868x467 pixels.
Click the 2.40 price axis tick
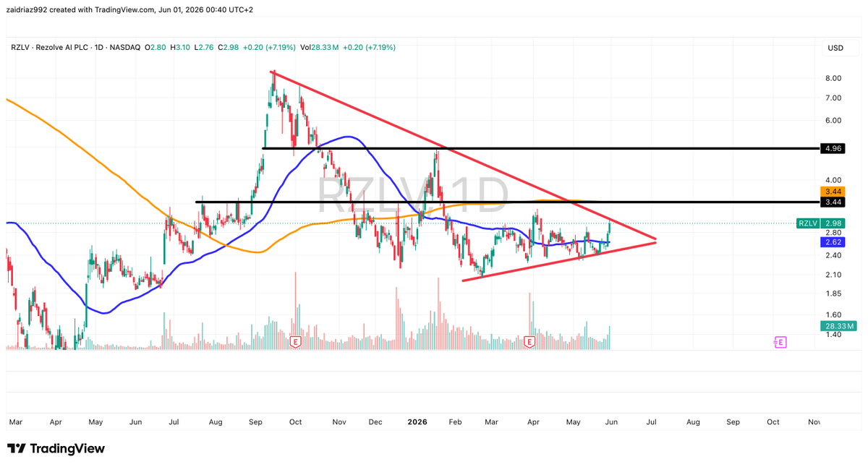833,255
